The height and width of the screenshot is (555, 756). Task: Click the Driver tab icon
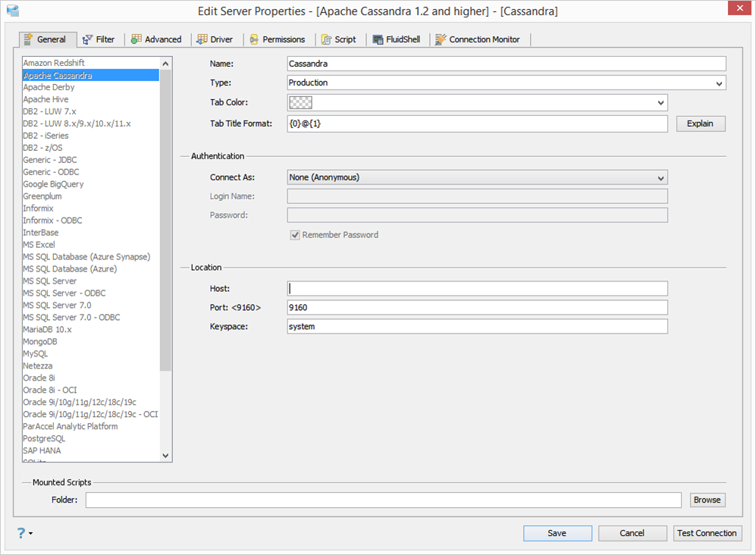coord(202,39)
